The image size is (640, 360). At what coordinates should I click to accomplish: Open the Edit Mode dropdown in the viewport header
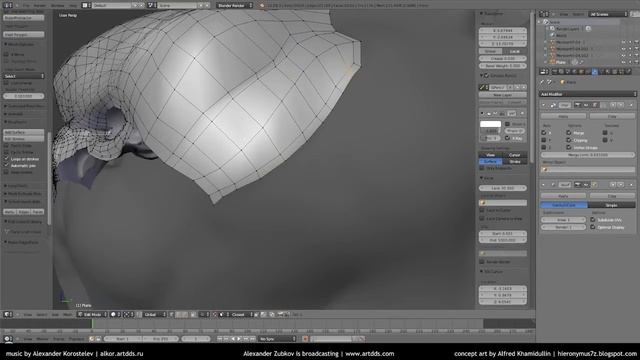92,314
